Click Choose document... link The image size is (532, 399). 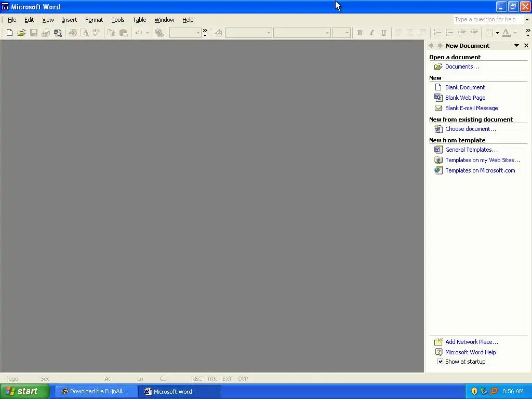pos(470,129)
